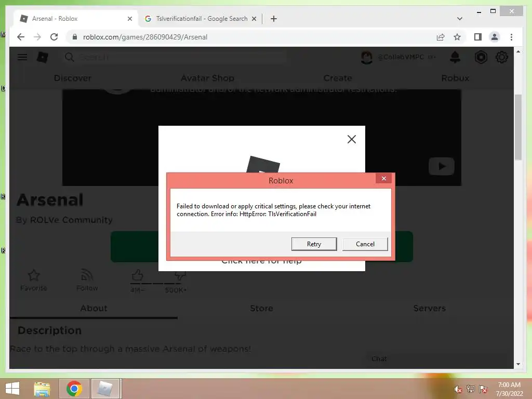Dislike Arsenal with the thumbs down
The width and height of the screenshot is (532, 399).
coord(180,275)
